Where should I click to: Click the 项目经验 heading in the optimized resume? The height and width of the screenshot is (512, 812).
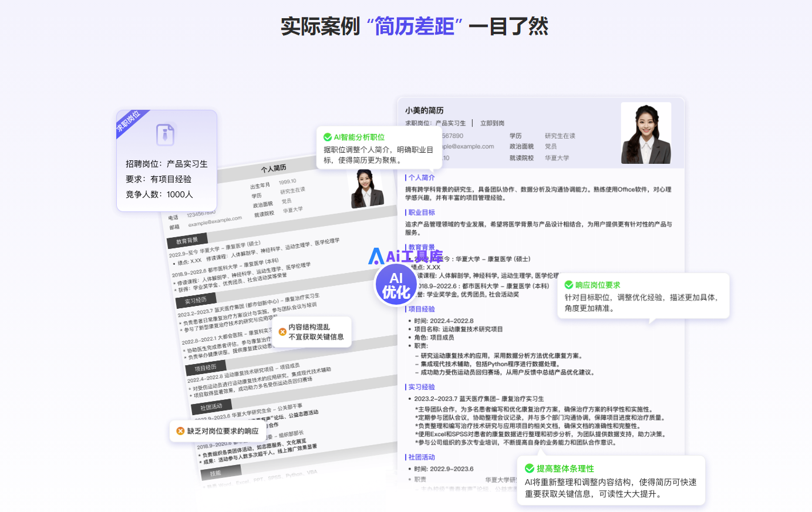pyautogui.click(x=422, y=309)
